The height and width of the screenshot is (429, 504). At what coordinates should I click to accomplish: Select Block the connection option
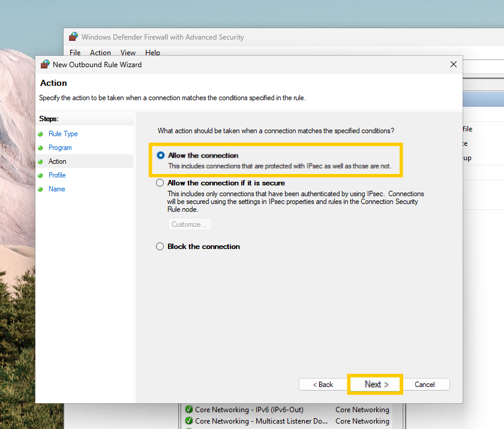160,247
